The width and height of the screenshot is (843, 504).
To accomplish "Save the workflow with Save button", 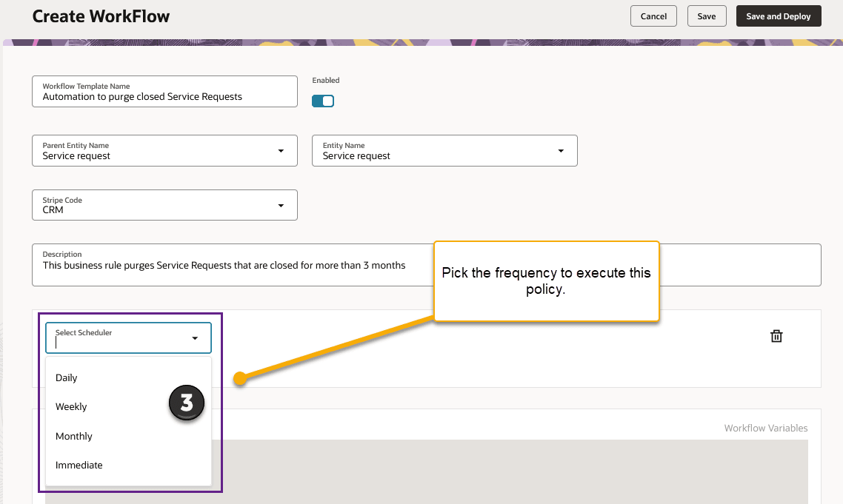I will pos(707,16).
